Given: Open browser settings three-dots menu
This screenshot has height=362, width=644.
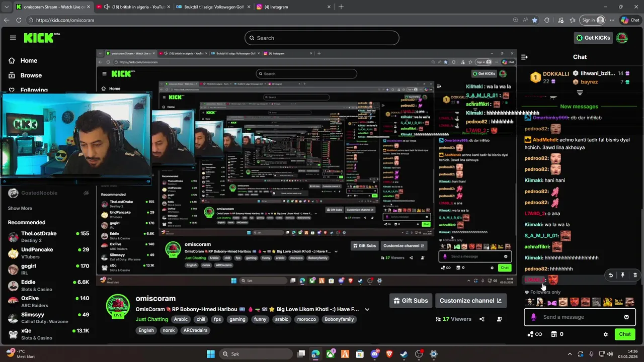Looking at the screenshot, I should (612, 20).
